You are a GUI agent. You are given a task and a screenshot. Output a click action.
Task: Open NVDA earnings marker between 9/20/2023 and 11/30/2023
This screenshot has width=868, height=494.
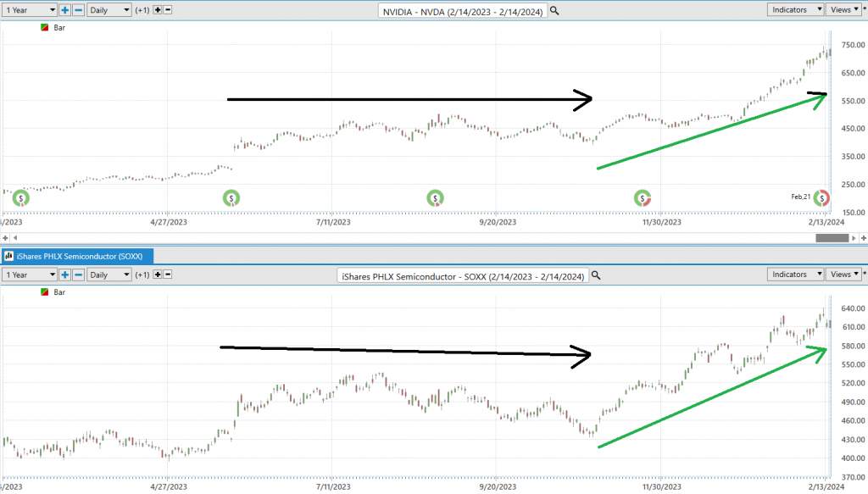point(643,197)
